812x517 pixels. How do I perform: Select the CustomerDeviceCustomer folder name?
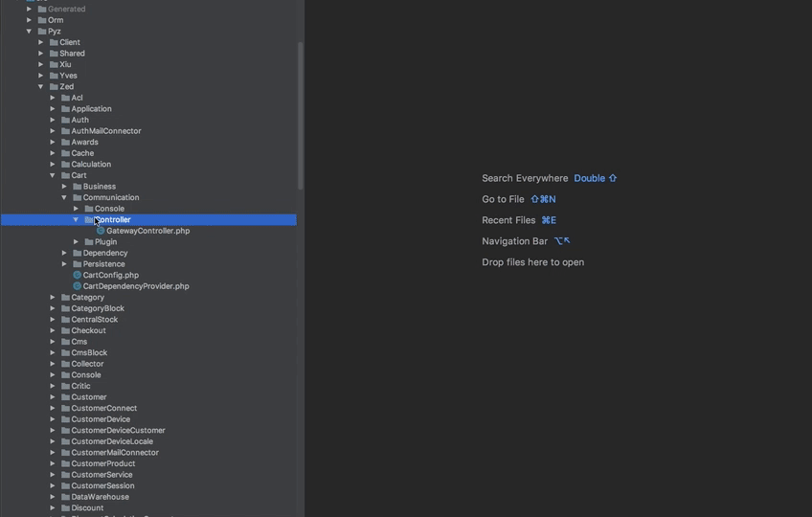coord(118,431)
